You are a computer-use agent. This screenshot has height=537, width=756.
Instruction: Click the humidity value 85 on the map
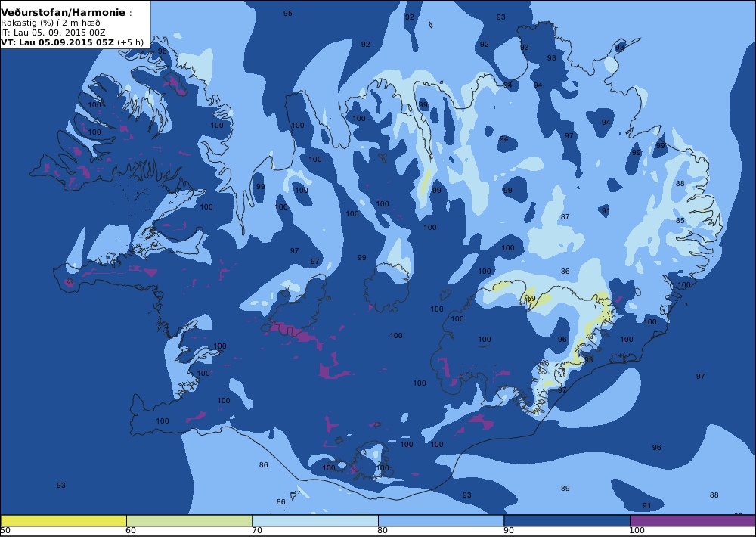tap(680, 221)
